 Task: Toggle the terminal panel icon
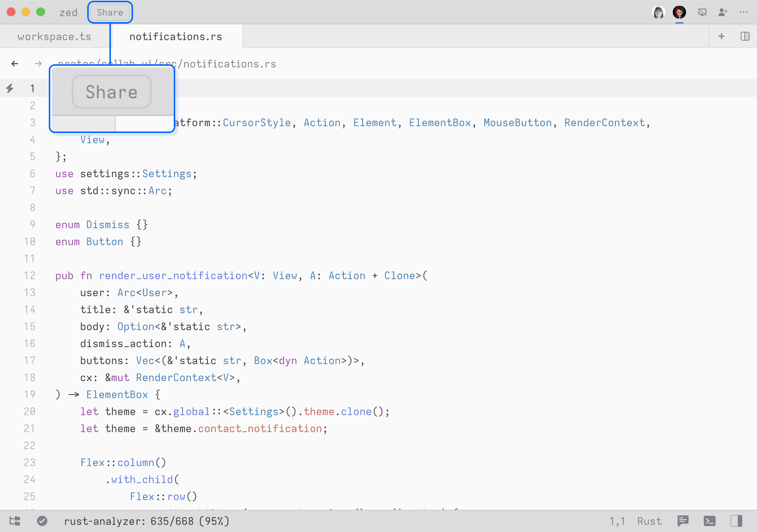click(x=709, y=521)
